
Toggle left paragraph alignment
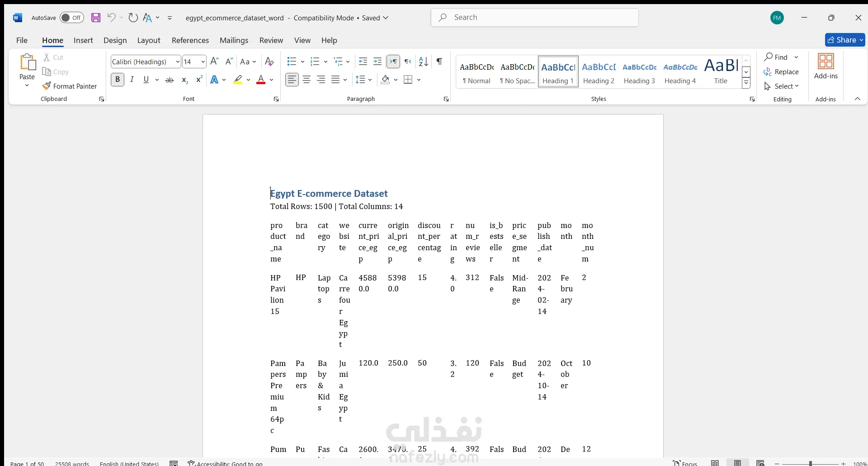292,80
